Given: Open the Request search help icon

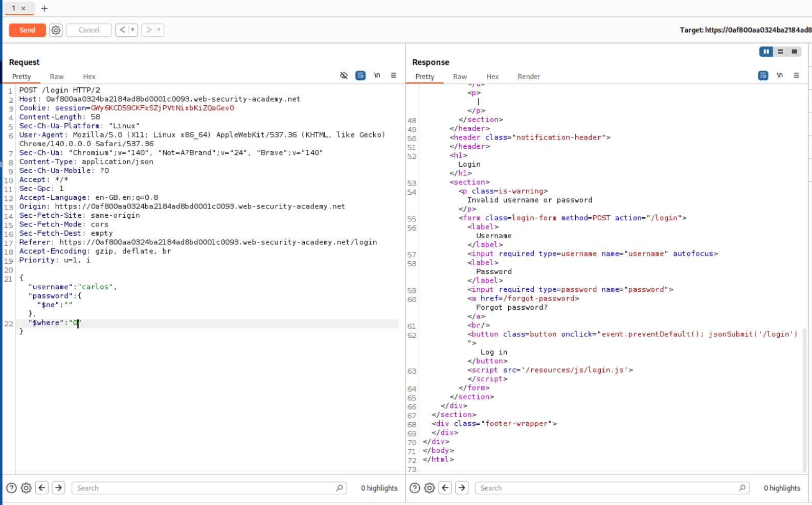Looking at the screenshot, I should point(11,488).
